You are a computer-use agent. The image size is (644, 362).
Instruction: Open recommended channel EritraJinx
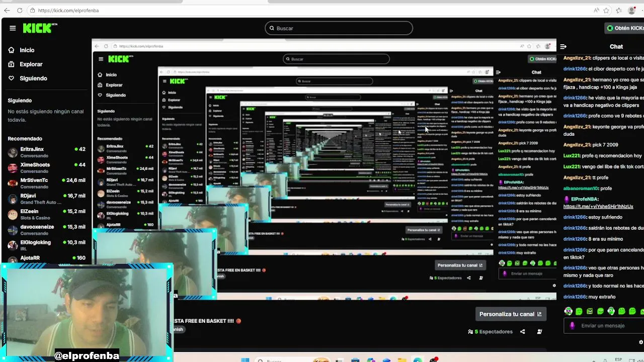point(46,152)
